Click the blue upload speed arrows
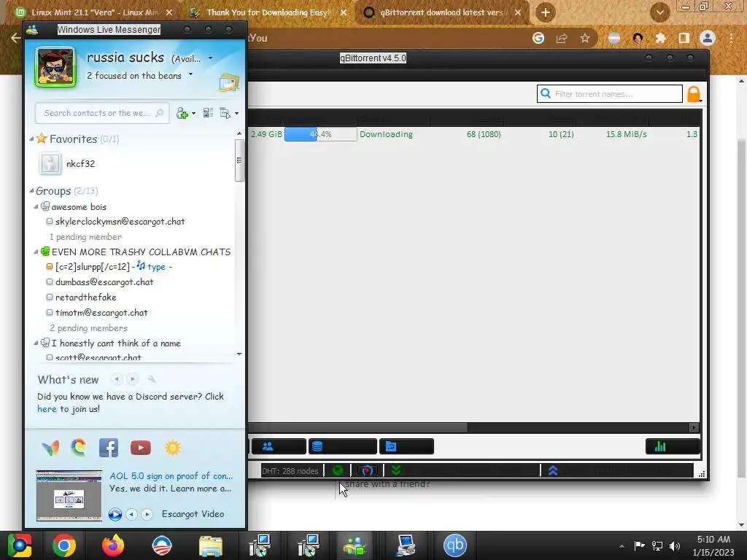This screenshot has width=747, height=560. point(553,470)
